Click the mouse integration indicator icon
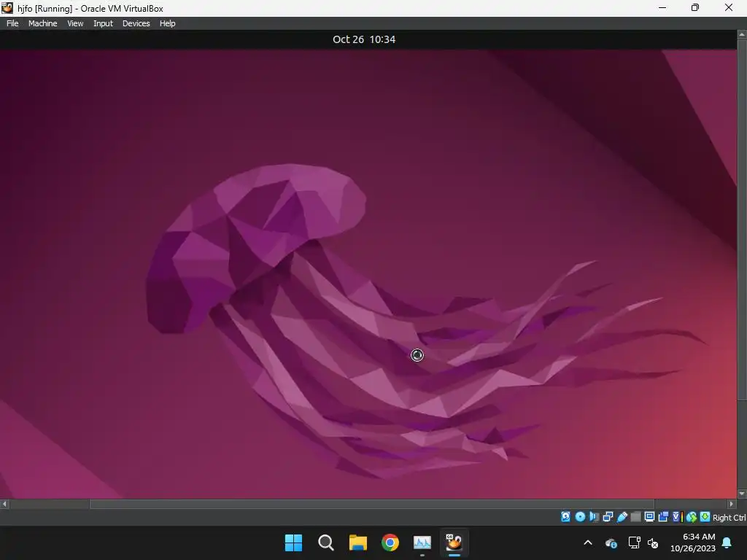 692,517
